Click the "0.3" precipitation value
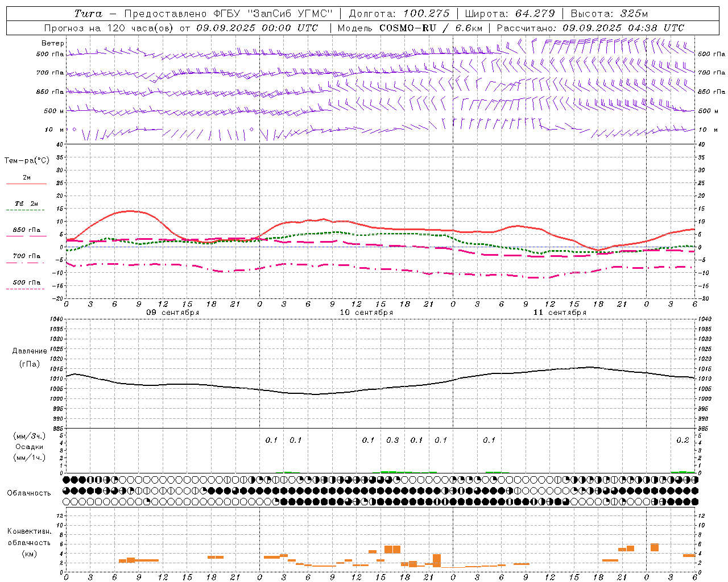Image resolution: width=728 pixels, height=582 pixels. click(x=392, y=440)
